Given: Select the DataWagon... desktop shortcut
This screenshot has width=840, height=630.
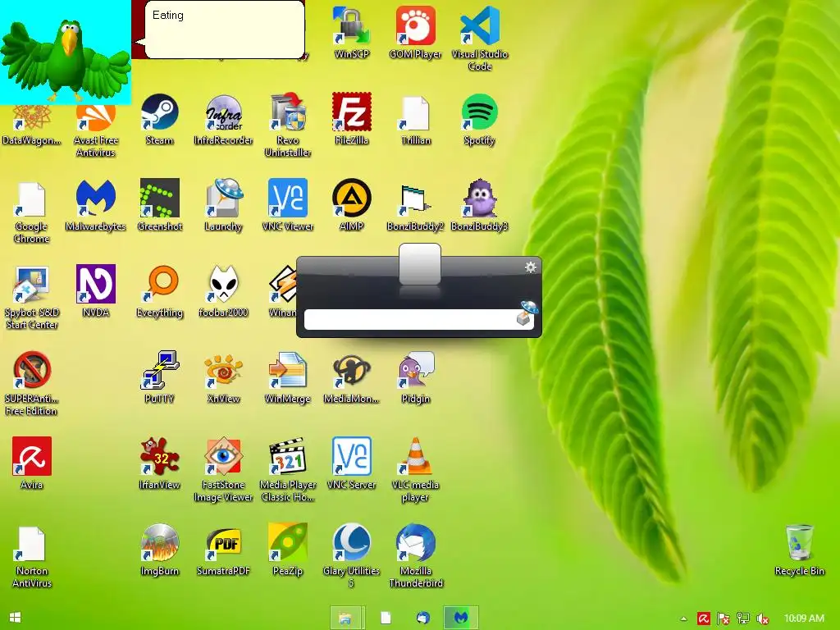Looking at the screenshot, I should (32, 125).
